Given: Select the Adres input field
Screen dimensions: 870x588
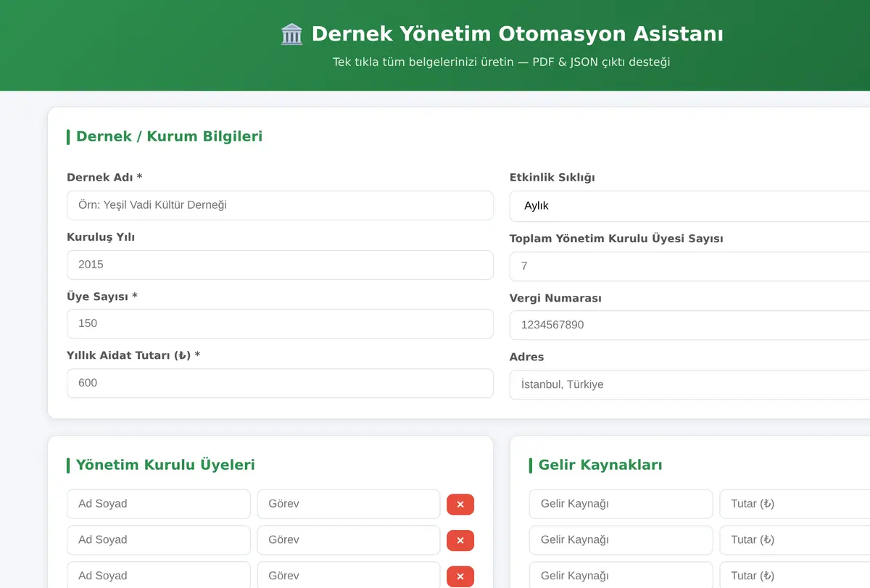Looking at the screenshot, I should (x=689, y=384).
